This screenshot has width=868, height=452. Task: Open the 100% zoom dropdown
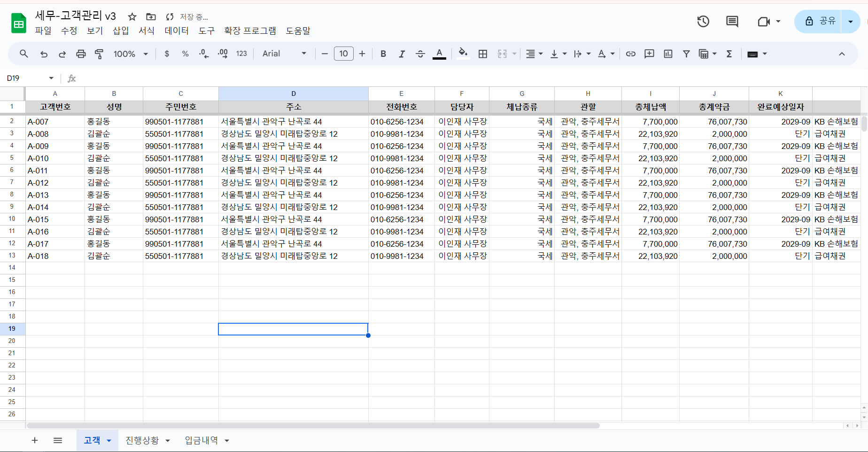131,54
